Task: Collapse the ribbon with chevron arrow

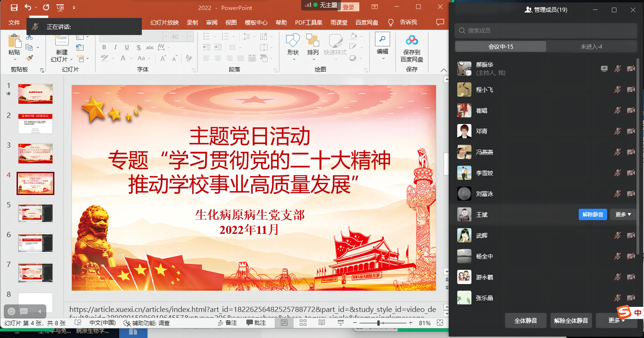Action: (x=444, y=70)
